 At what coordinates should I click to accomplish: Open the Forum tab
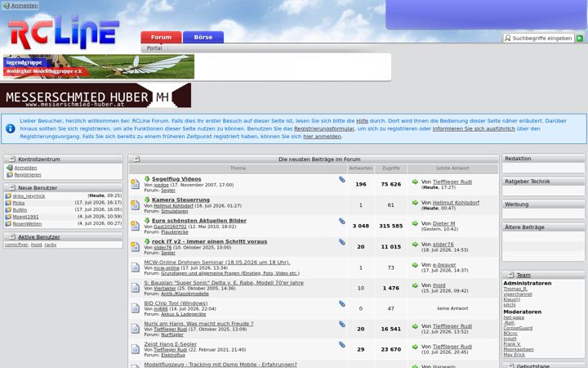tap(161, 37)
